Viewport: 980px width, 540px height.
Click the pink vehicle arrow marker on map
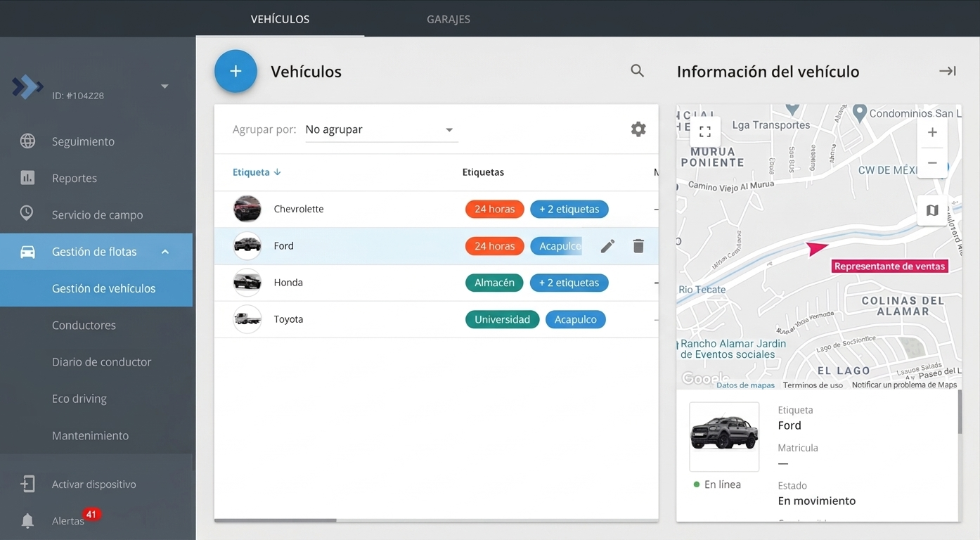(x=817, y=247)
